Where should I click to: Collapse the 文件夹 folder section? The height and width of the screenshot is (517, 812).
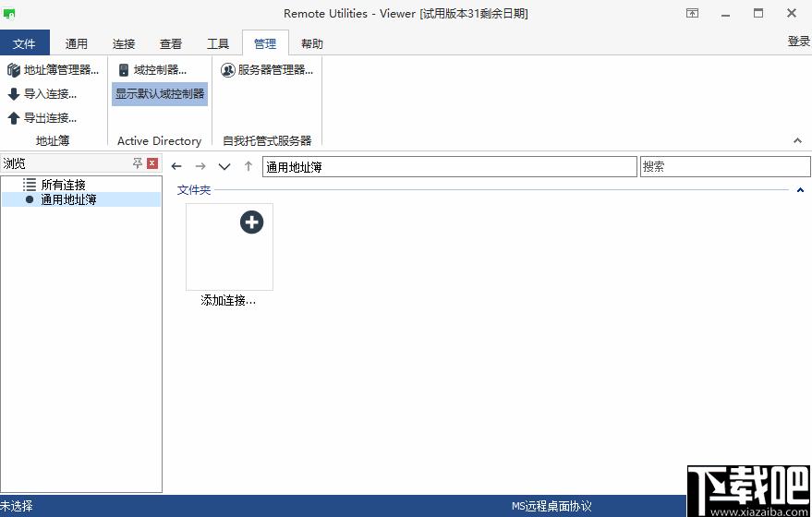(x=800, y=190)
